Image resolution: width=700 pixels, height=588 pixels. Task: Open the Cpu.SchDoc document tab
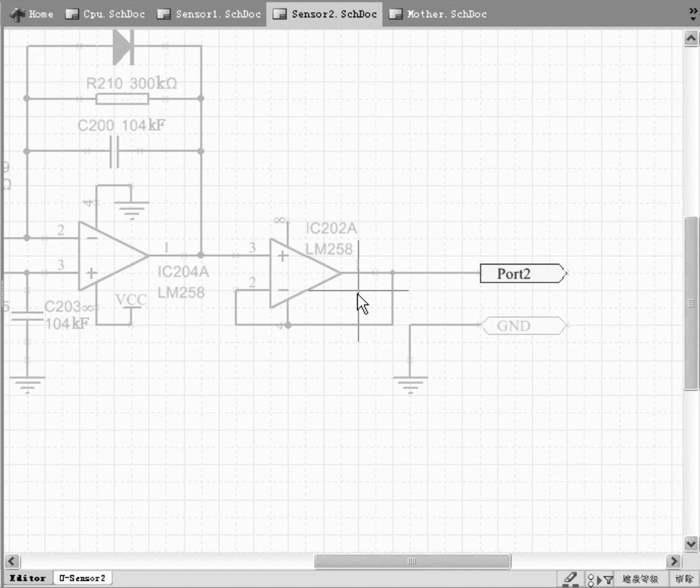point(105,14)
